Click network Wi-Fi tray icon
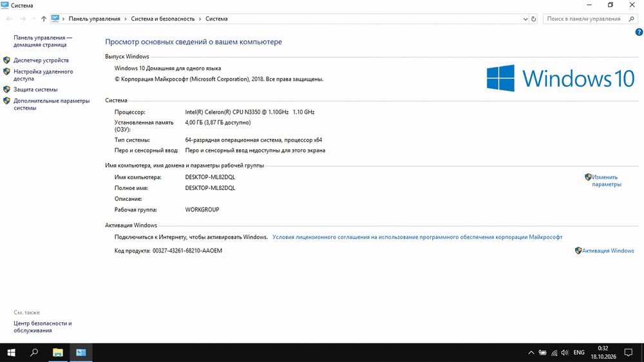 (554, 352)
